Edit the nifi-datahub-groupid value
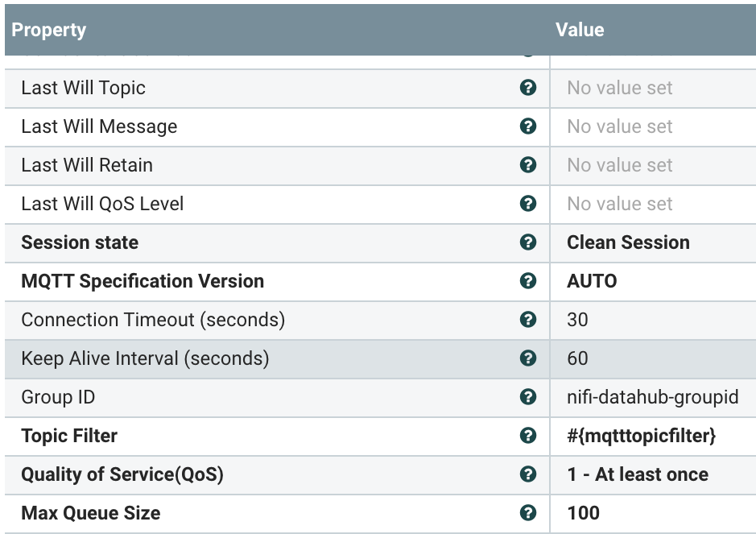 pos(652,397)
